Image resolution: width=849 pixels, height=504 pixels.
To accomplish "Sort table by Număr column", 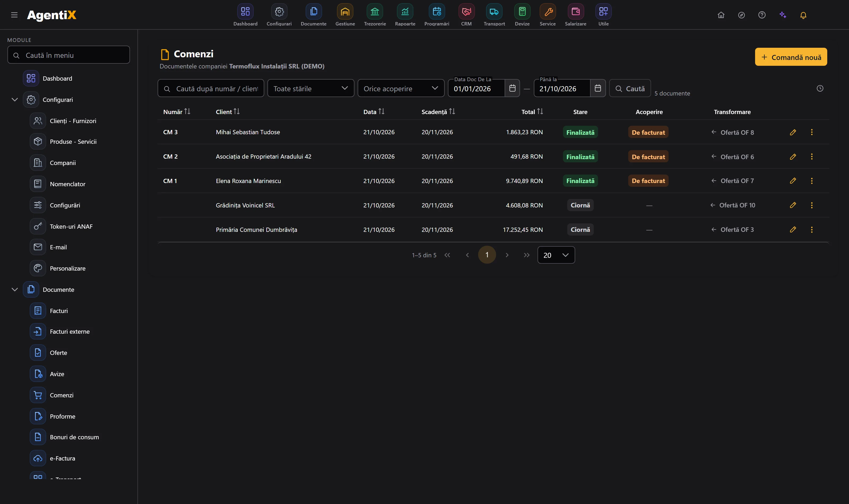I will 177,111.
